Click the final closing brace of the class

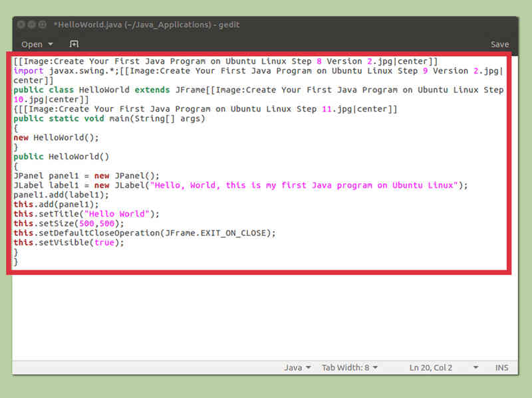tap(16, 262)
